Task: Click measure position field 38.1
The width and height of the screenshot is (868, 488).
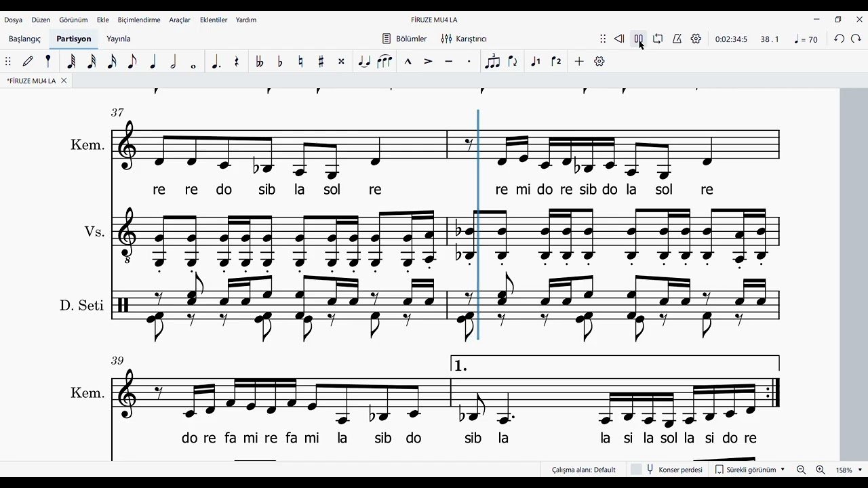Action: coord(770,39)
